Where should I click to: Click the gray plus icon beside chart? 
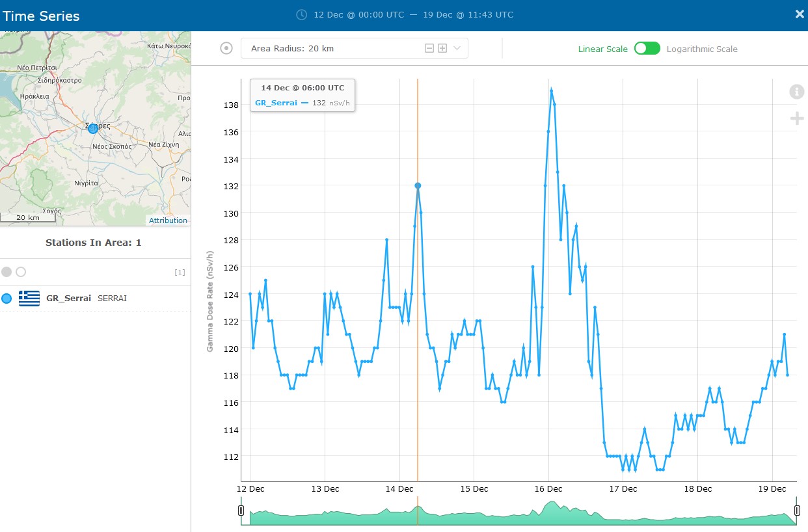796,118
